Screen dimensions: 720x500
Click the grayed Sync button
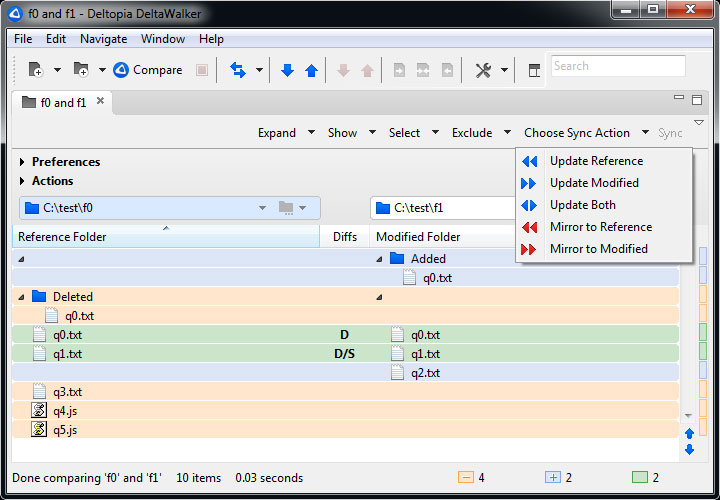click(x=670, y=133)
